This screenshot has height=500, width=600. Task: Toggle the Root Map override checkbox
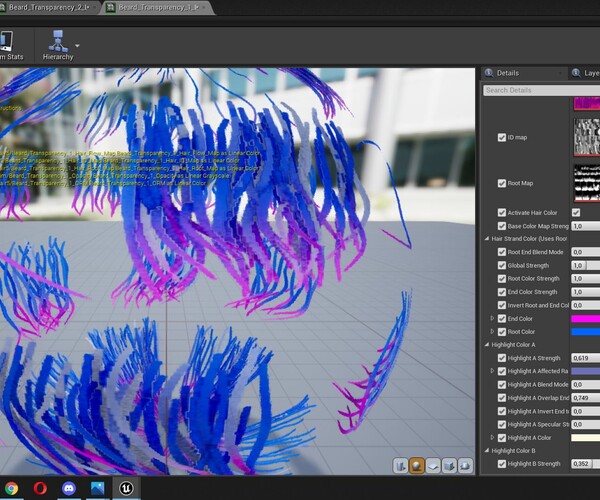tap(502, 183)
